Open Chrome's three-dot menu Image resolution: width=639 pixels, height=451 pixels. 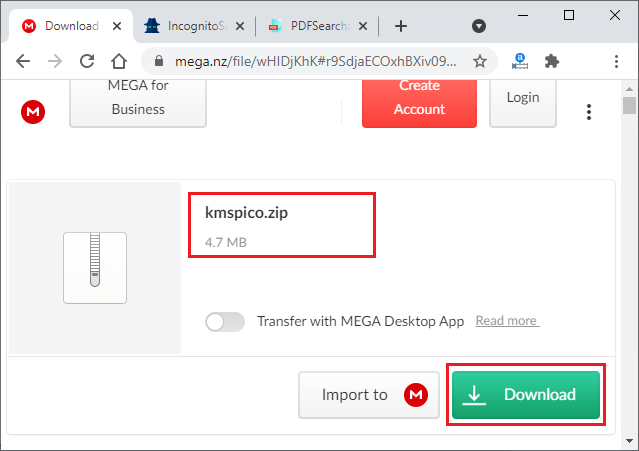pyautogui.click(x=616, y=62)
